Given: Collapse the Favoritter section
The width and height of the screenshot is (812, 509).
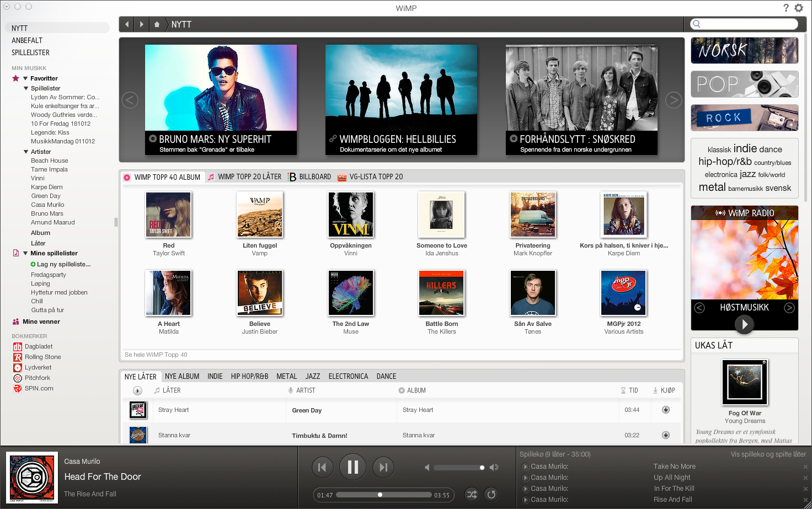Looking at the screenshot, I should (25, 78).
